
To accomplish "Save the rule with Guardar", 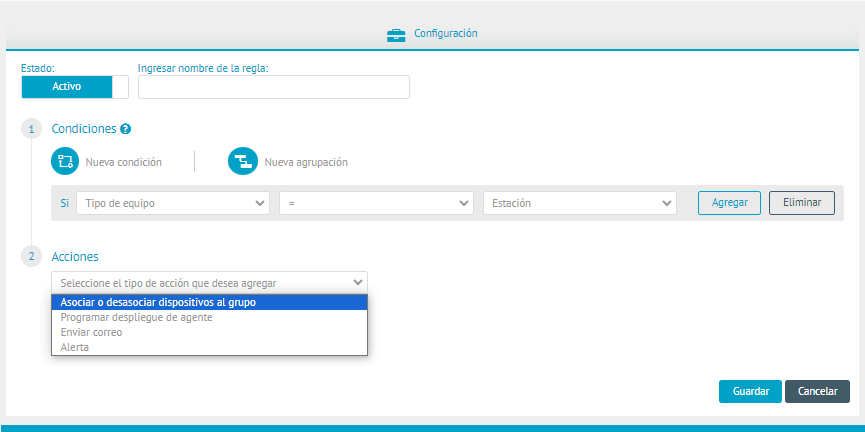I will click(750, 391).
